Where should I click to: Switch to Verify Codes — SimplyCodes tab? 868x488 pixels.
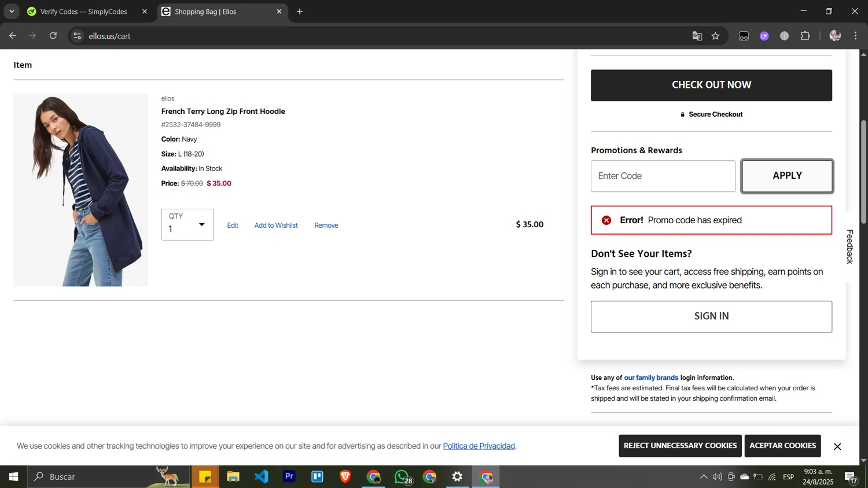[x=83, y=12]
